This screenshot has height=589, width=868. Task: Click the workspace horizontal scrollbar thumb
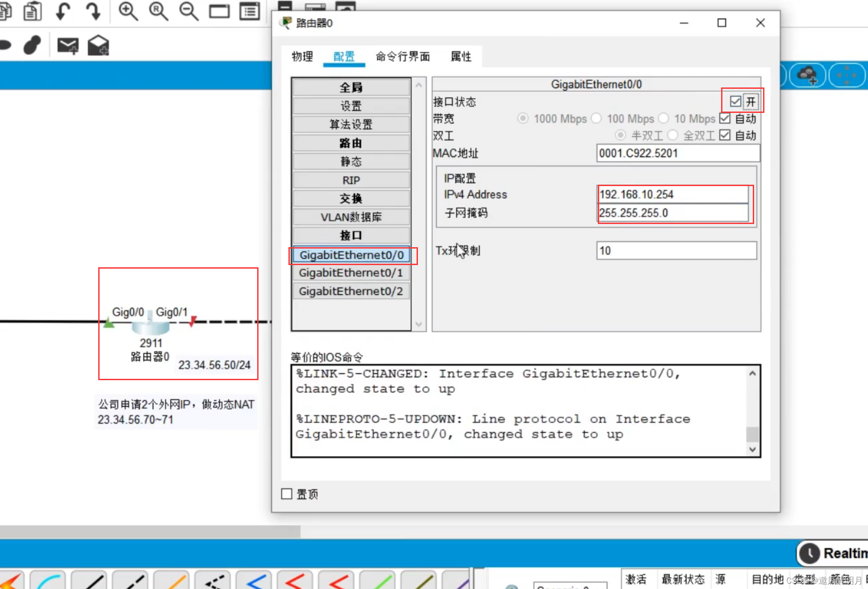click(150, 531)
